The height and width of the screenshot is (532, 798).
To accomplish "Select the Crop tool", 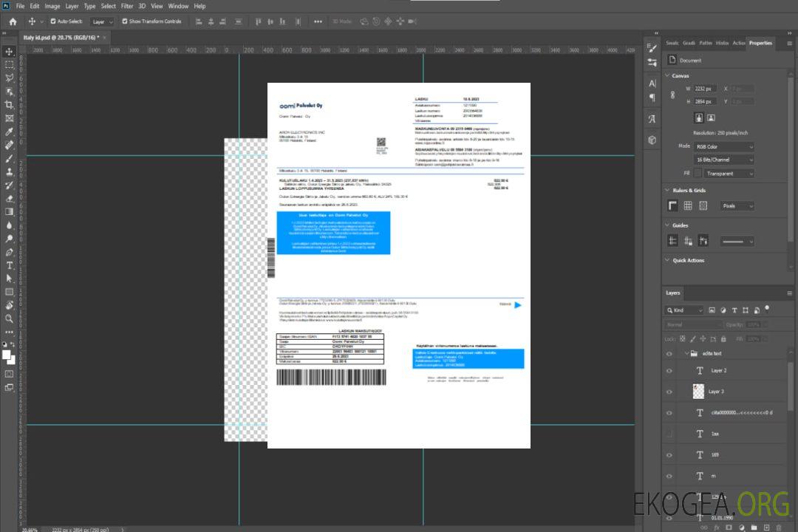I will coord(10,105).
